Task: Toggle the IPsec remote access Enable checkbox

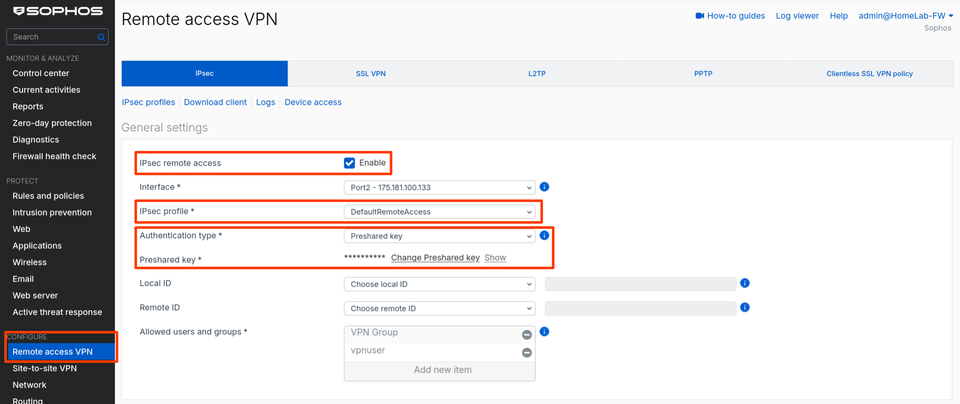Action: pyautogui.click(x=350, y=163)
